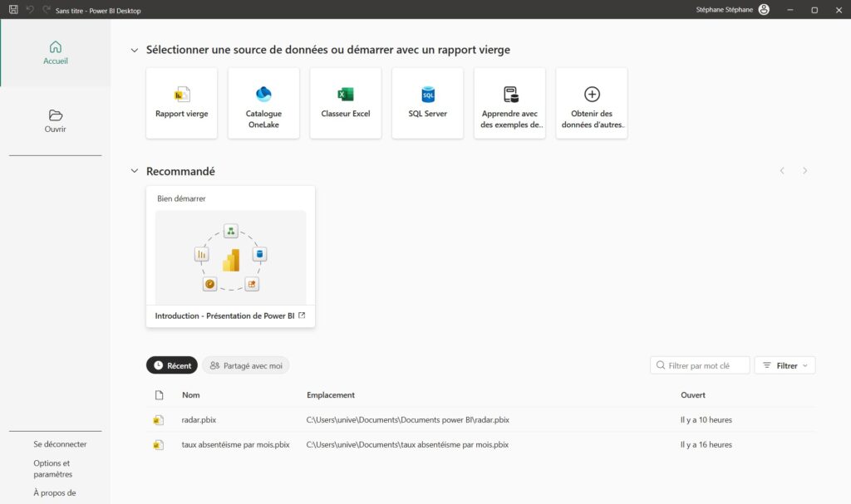851x504 pixels.
Task: Click 'Il y a 16 heures' cell
Action: click(706, 444)
